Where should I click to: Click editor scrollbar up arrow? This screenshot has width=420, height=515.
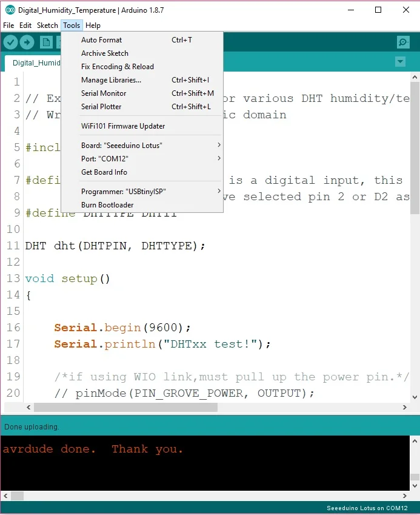[x=415, y=78]
